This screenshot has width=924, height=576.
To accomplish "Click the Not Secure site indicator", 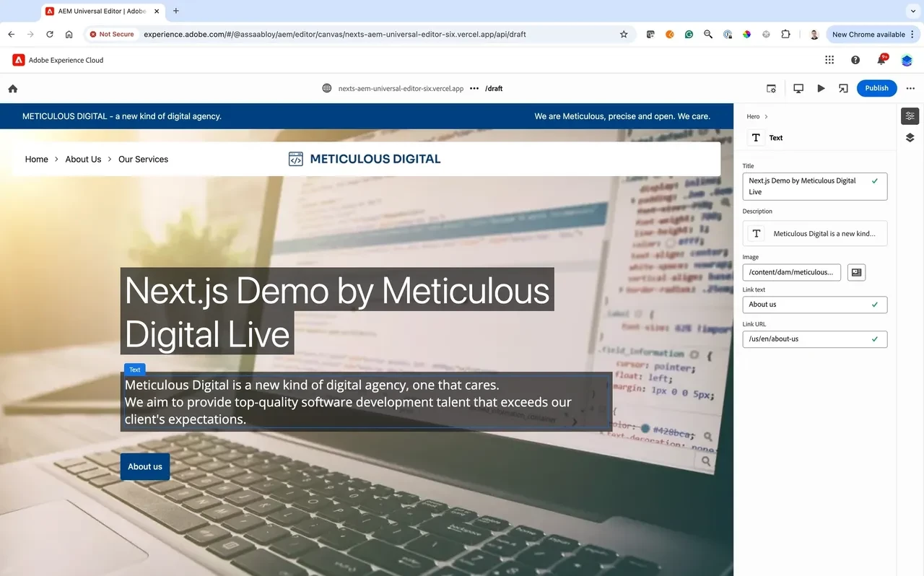I will click(113, 34).
